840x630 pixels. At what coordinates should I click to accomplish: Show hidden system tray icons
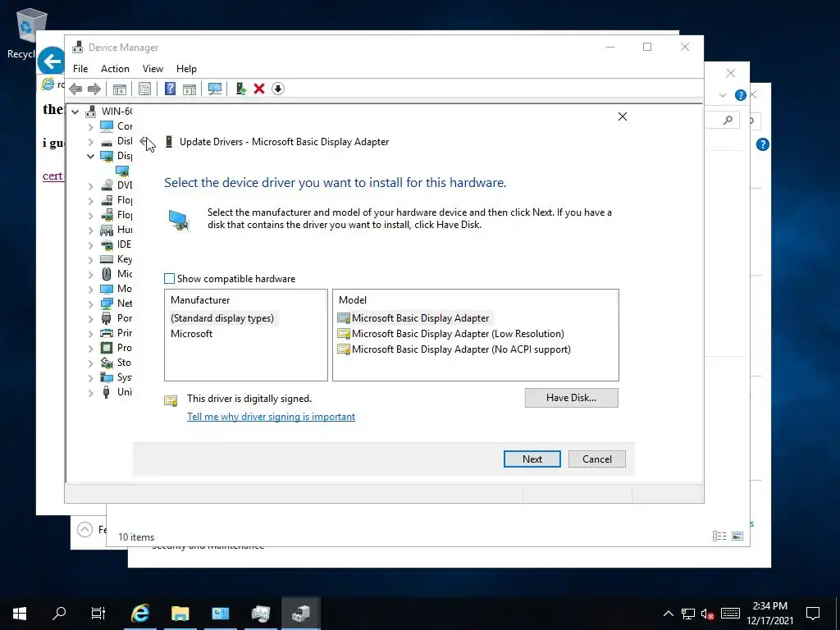(668, 614)
